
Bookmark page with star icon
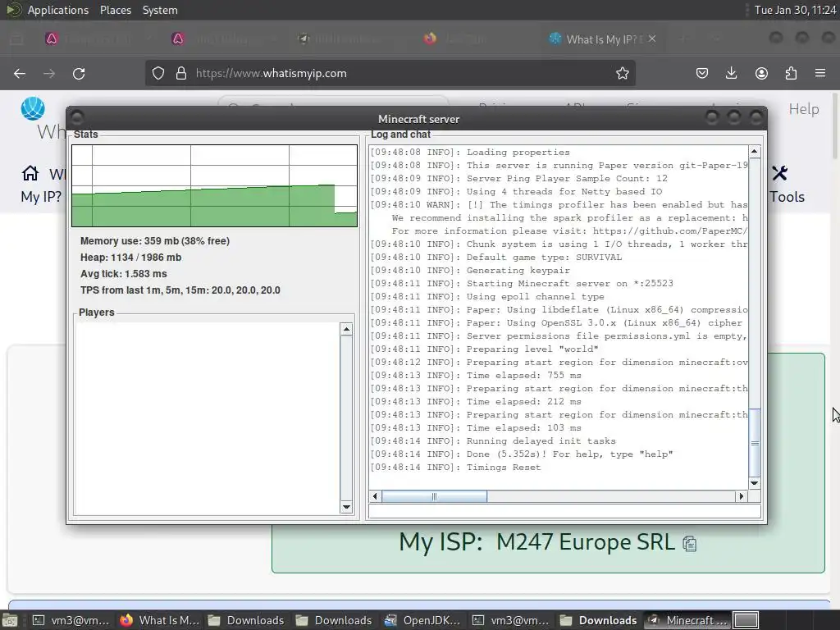622,73
